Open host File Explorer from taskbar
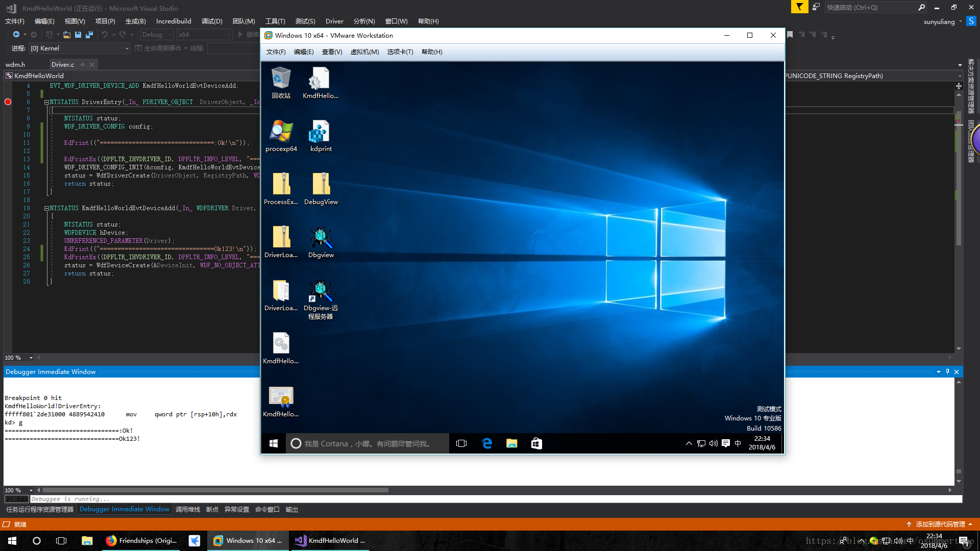980x551 pixels. (87, 541)
